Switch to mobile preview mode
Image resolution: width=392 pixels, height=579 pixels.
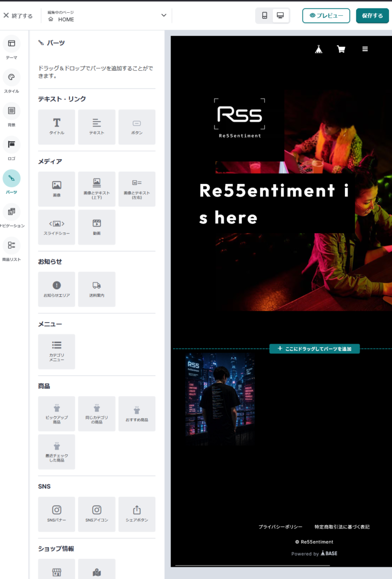pos(265,16)
